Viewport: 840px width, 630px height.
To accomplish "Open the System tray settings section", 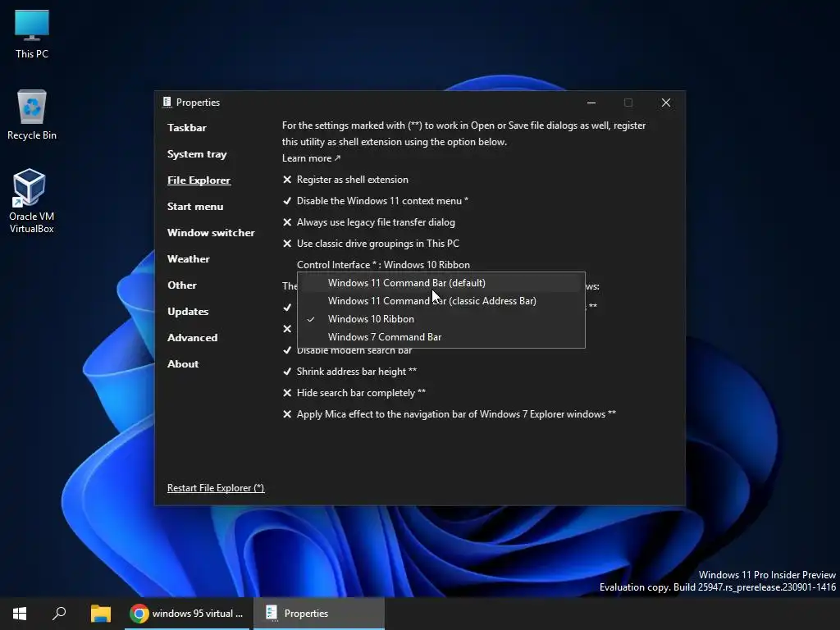I will pyautogui.click(x=197, y=154).
